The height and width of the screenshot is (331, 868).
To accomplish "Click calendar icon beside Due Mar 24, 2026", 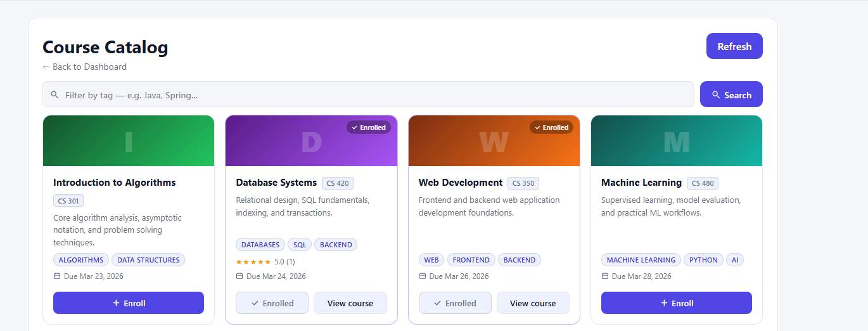I will coord(239,276).
